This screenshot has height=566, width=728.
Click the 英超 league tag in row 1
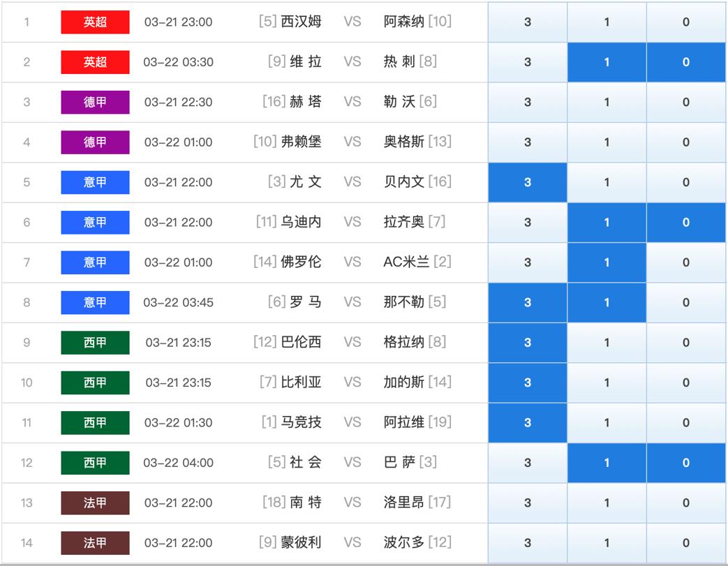pos(95,22)
